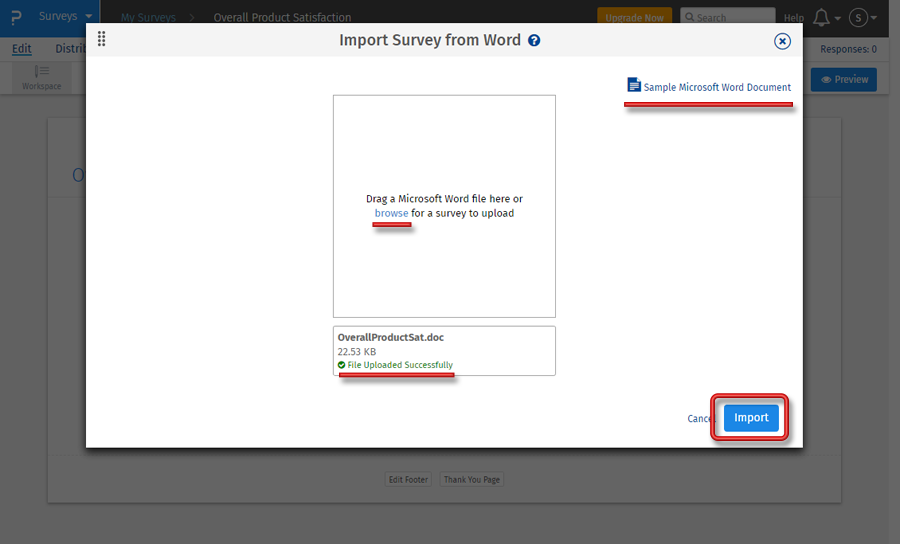Open the Workspace toolbar item

[41, 78]
